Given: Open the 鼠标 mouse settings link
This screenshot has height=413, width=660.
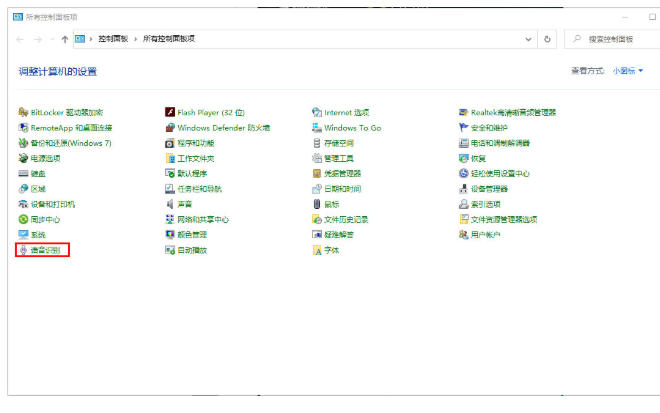Looking at the screenshot, I should pyautogui.click(x=331, y=204).
